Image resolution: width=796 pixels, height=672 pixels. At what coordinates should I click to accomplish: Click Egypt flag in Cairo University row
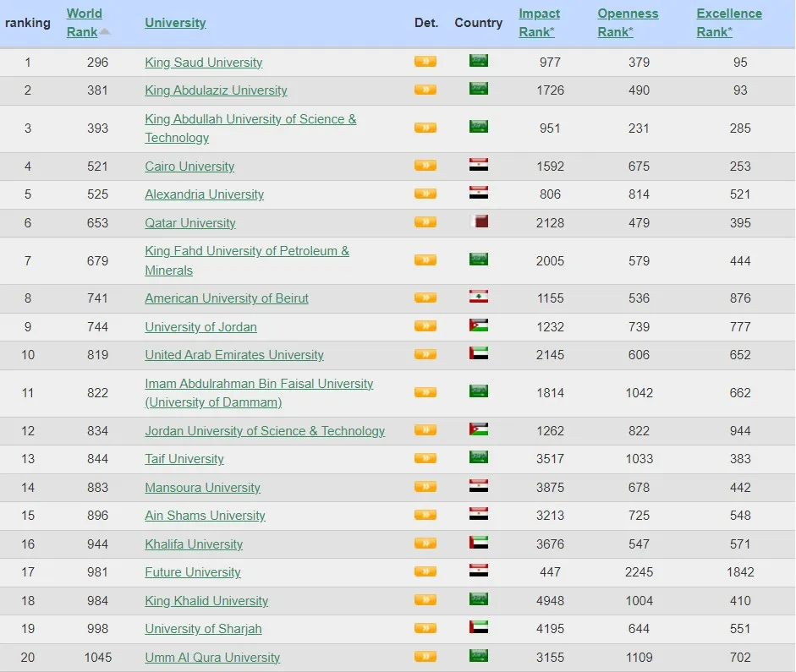tap(479, 165)
